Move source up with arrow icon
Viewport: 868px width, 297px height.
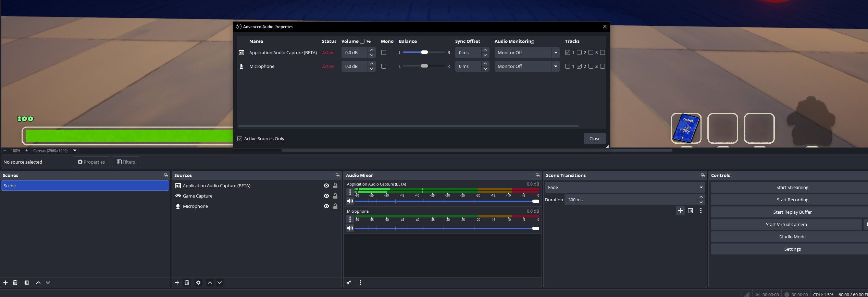(210, 283)
